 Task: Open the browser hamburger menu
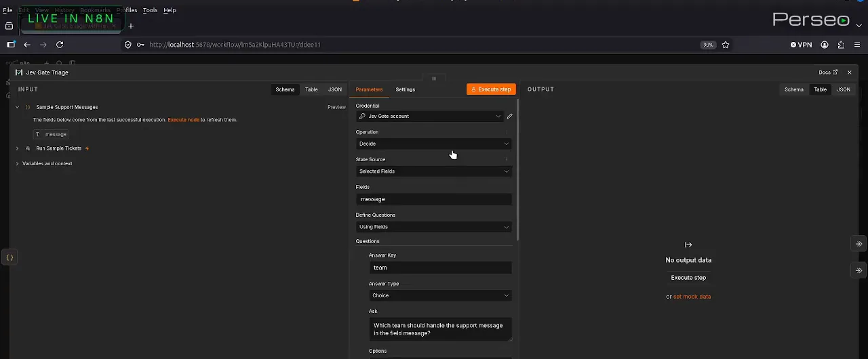pyautogui.click(x=857, y=45)
